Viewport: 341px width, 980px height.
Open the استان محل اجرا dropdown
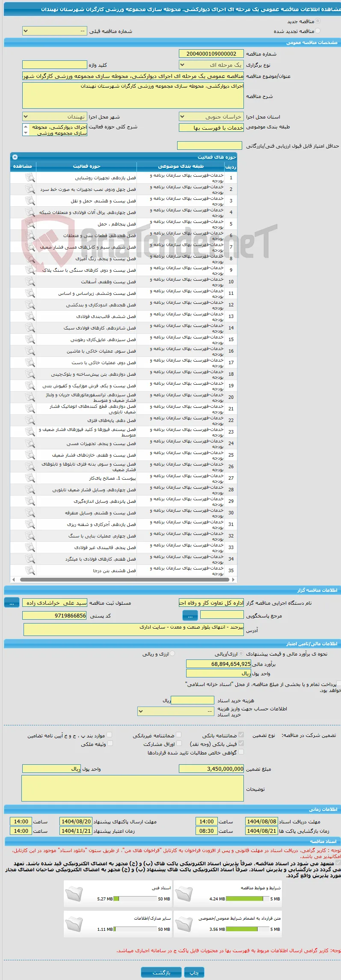(211, 117)
